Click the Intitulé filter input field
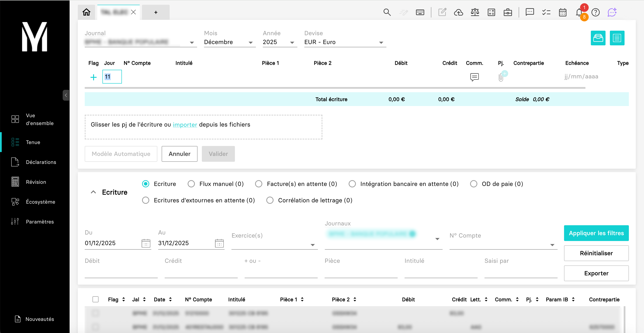644x333 pixels. coord(441,271)
